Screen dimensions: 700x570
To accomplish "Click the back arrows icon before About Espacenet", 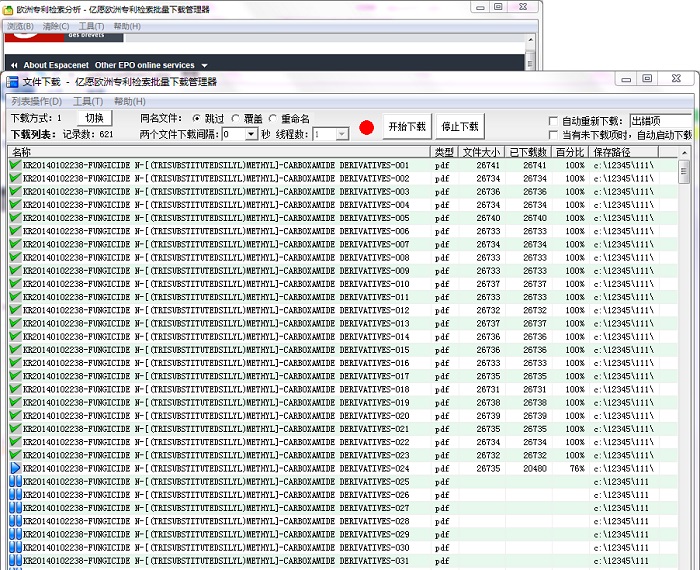I will click(14, 65).
